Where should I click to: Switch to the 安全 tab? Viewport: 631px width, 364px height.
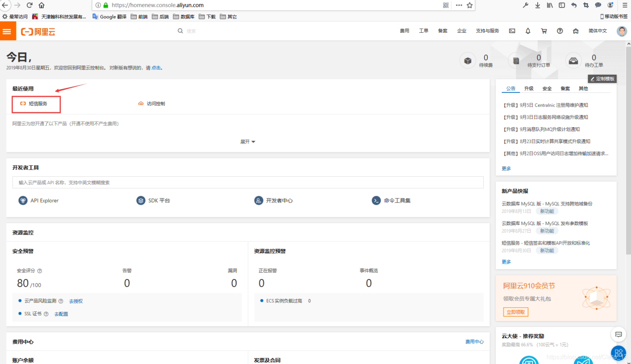pos(547,88)
